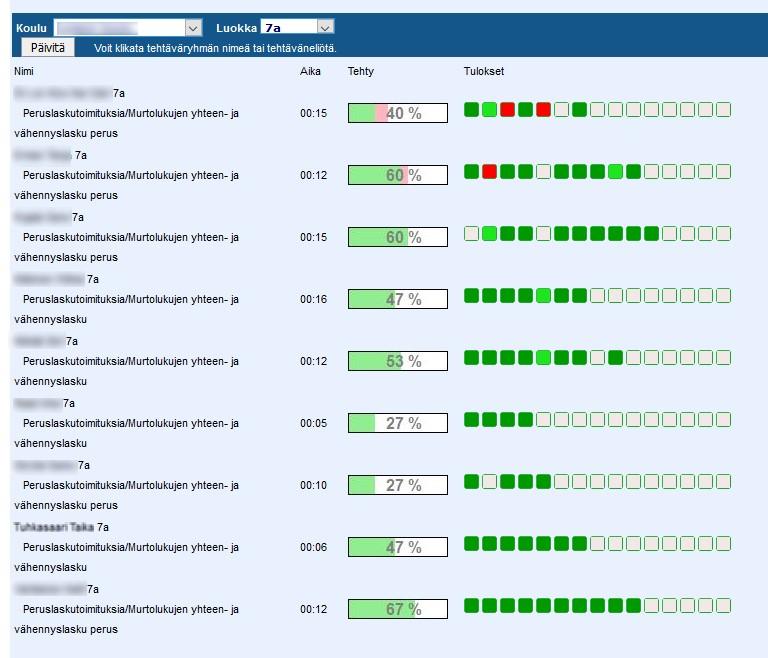Click the Päivitä update button
This screenshot has height=658, width=768.
(x=48, y=48)
